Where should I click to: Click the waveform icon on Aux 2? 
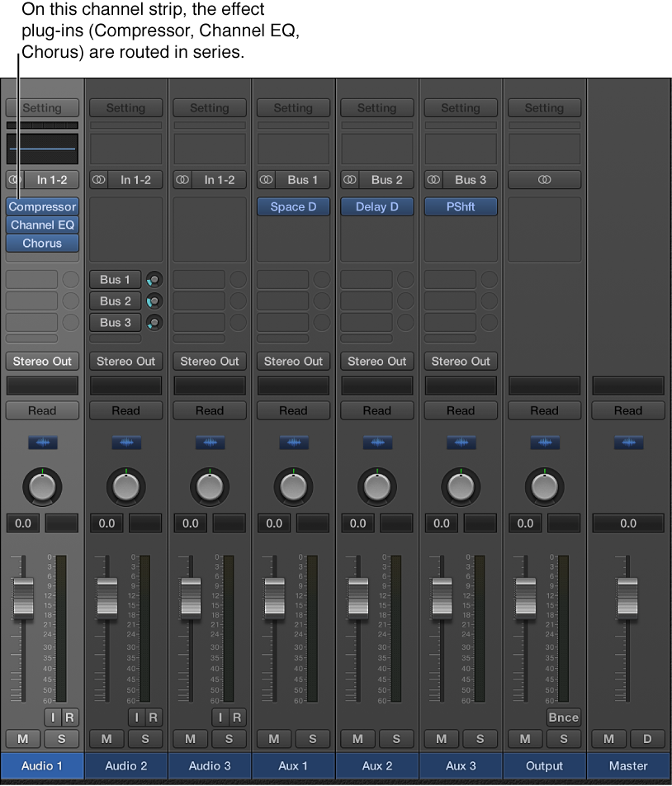377,443
